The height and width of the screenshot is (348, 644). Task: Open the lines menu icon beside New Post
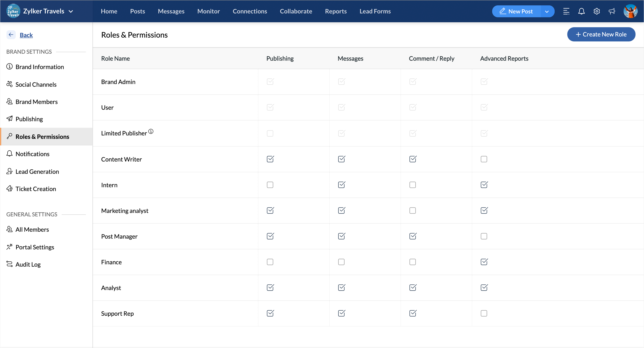coord(566,11)
